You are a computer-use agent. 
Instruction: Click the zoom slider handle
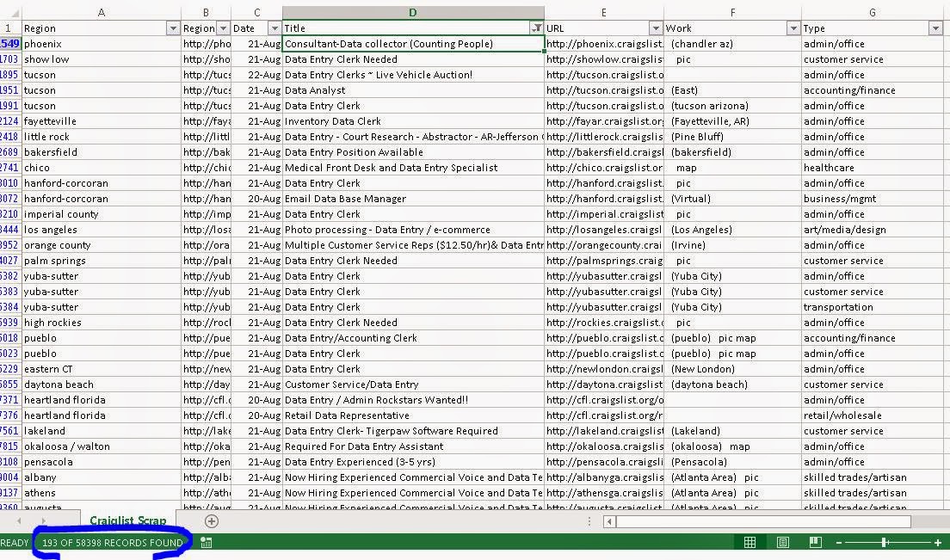tap(885, 543)
